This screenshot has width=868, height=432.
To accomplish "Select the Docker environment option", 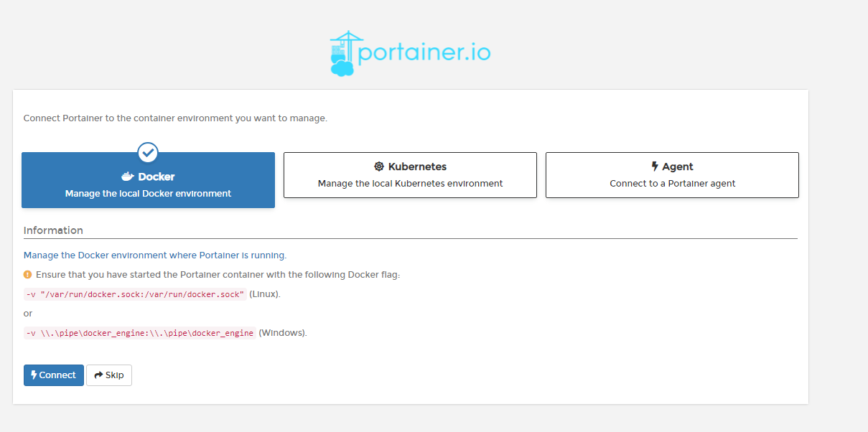I will [x=148, y=180].
